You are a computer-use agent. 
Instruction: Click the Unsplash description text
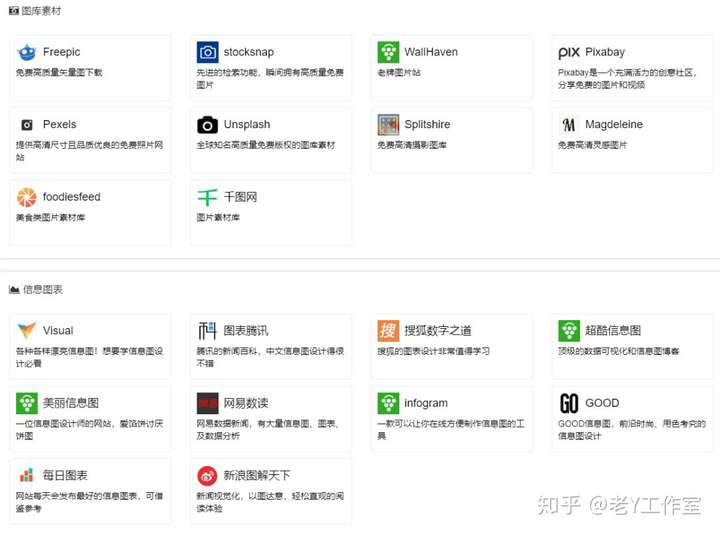tap(266, 145)
